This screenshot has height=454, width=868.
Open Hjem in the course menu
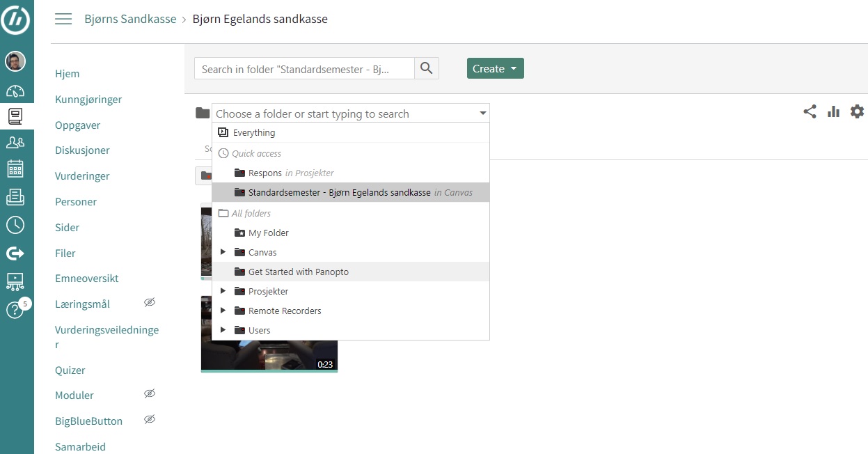tap(68, 74)
